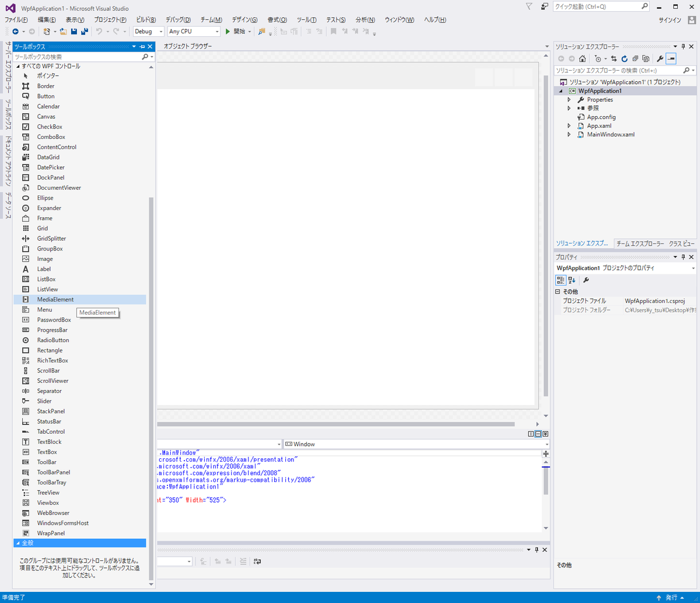Click the Show All Files icon
Image resolution: width=700 pixels, height=603 pixels.
pos(646,58)
